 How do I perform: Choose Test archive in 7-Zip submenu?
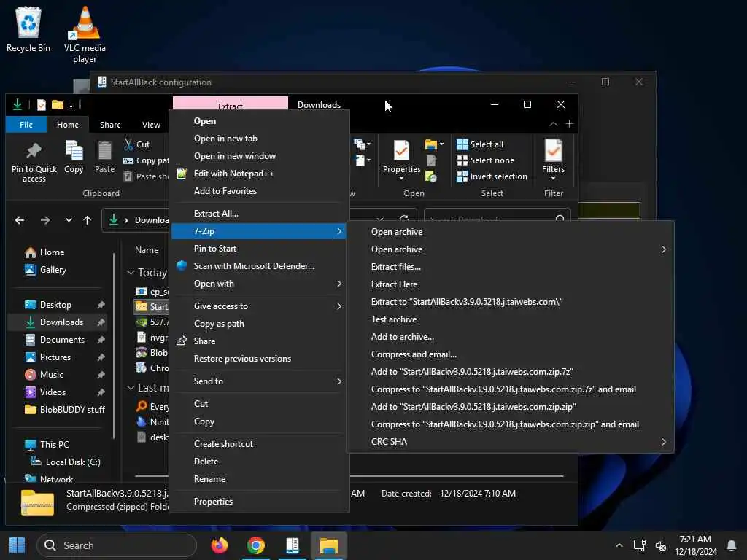510,319
